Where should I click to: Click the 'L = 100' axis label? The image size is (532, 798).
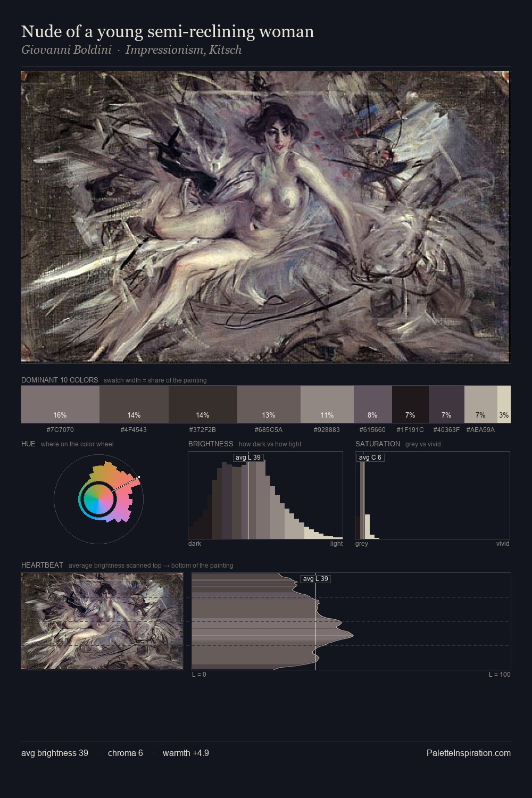click(500, 675)
